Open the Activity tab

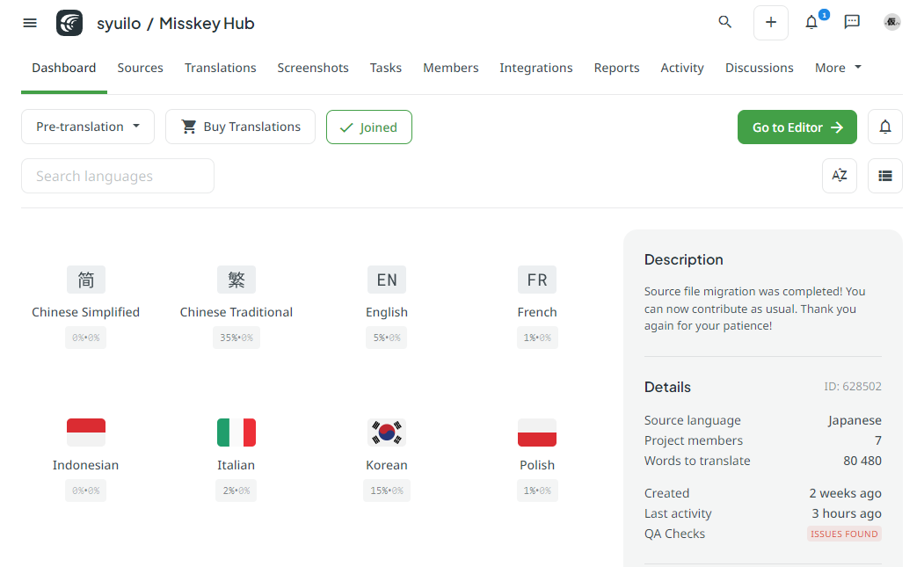[x=682, y=68]
